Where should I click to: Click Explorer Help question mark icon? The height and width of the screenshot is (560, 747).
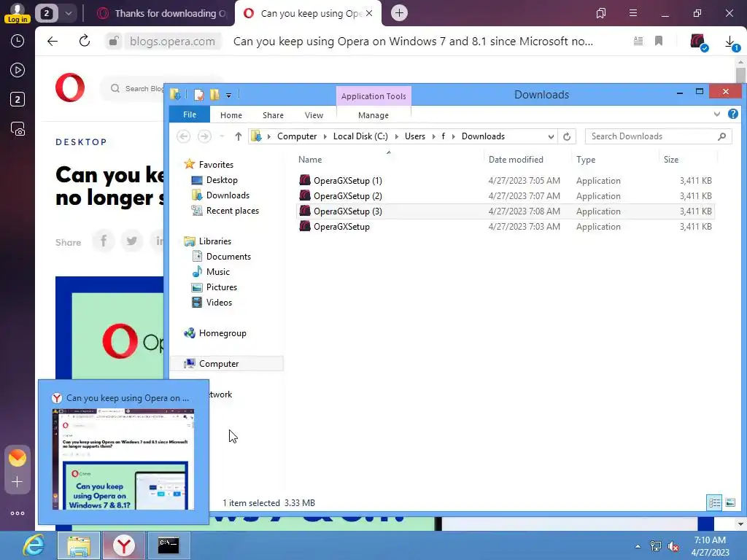tap(733, 114)
